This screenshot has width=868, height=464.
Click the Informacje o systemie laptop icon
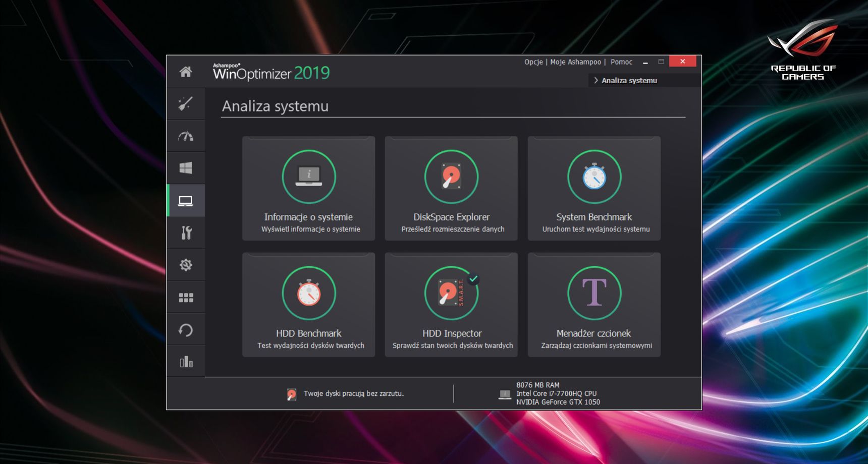[309, 177]
